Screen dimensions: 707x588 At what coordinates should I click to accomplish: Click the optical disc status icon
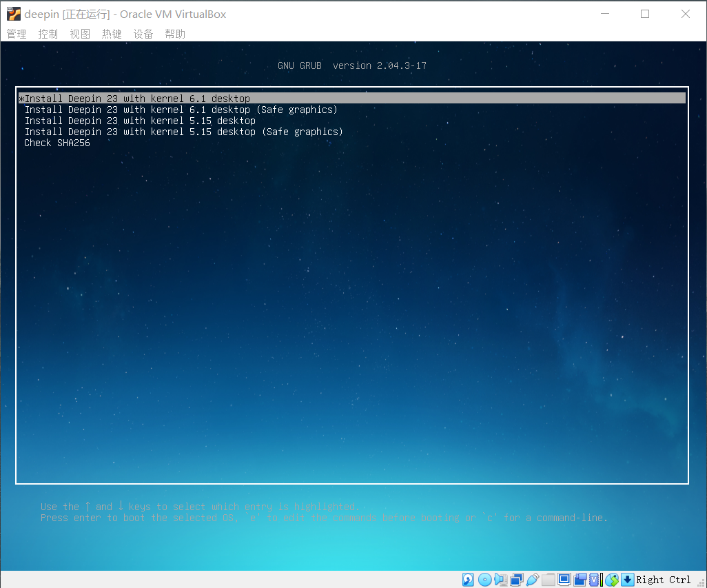(484, 580)
